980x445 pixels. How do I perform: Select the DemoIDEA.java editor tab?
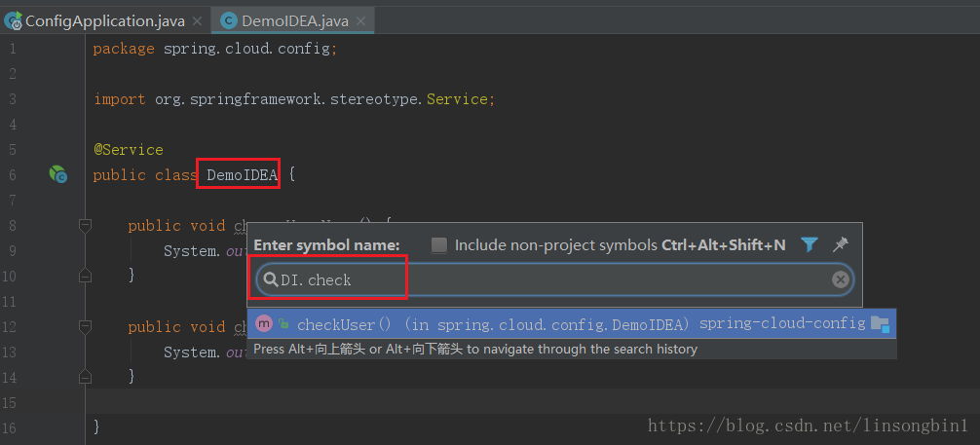tap(294, 21)
